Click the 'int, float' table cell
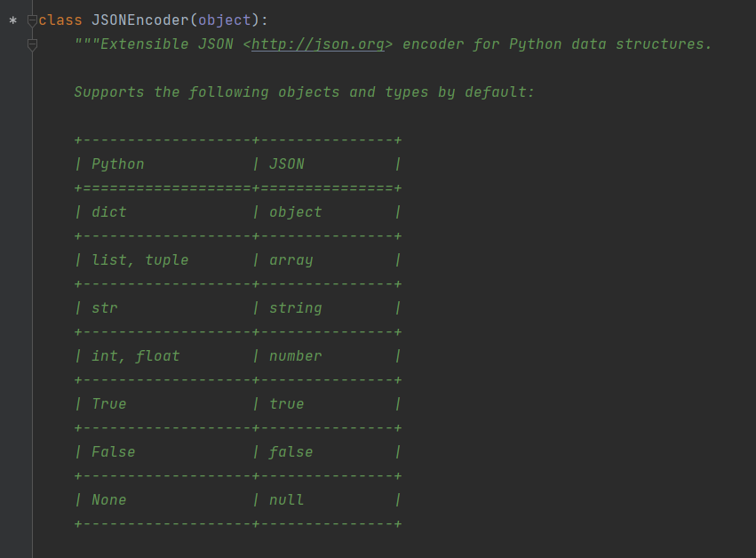 [136, 356]
